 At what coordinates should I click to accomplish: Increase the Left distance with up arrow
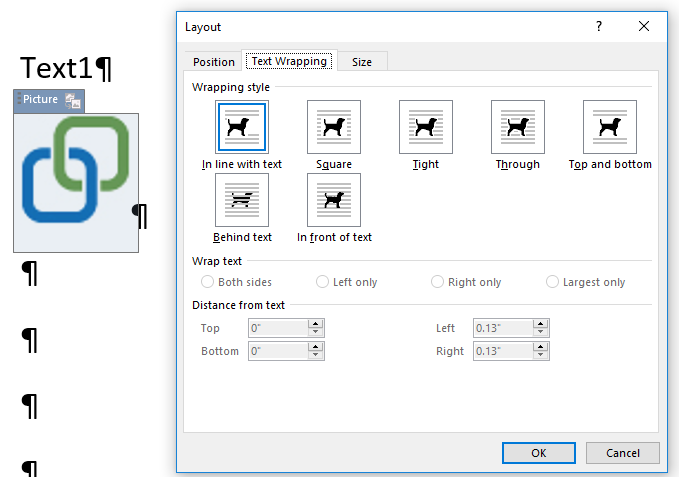[x=540, y=324]
